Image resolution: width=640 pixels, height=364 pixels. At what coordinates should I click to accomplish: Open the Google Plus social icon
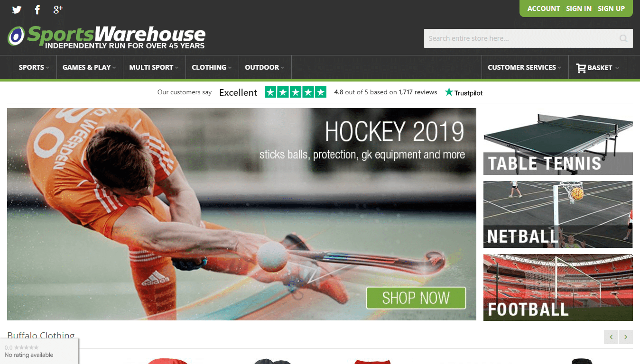(x=58, y=9)
